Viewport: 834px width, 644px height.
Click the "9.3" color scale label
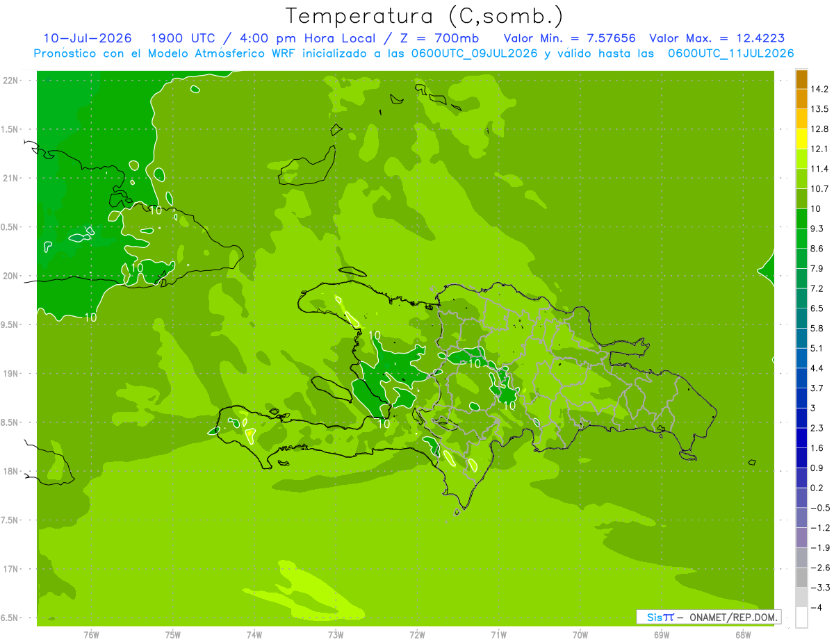click(817, 229)
